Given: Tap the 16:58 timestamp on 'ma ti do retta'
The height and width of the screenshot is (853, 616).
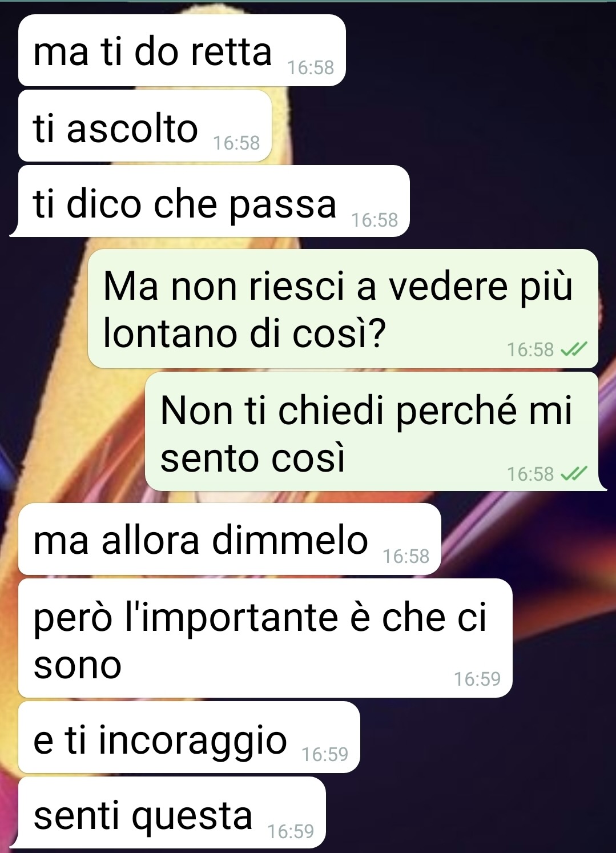Looking at the screenshot, I should coord(311,67).
